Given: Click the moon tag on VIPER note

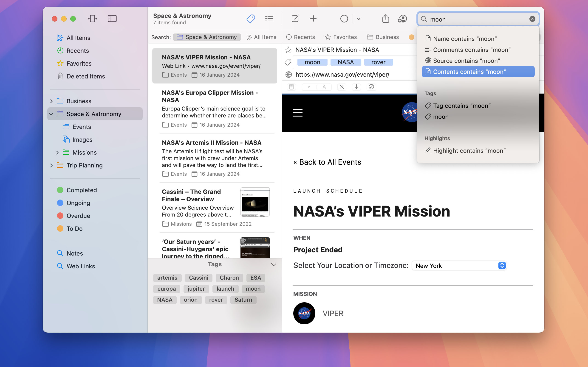Looking at the screenshot, I should pos(312,62).
